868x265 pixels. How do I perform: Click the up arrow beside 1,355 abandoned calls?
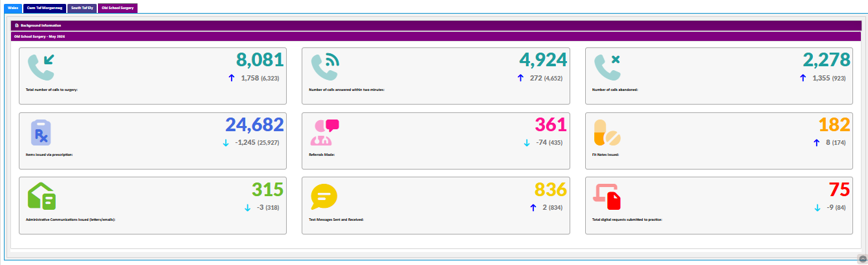(x=803, y=78)
